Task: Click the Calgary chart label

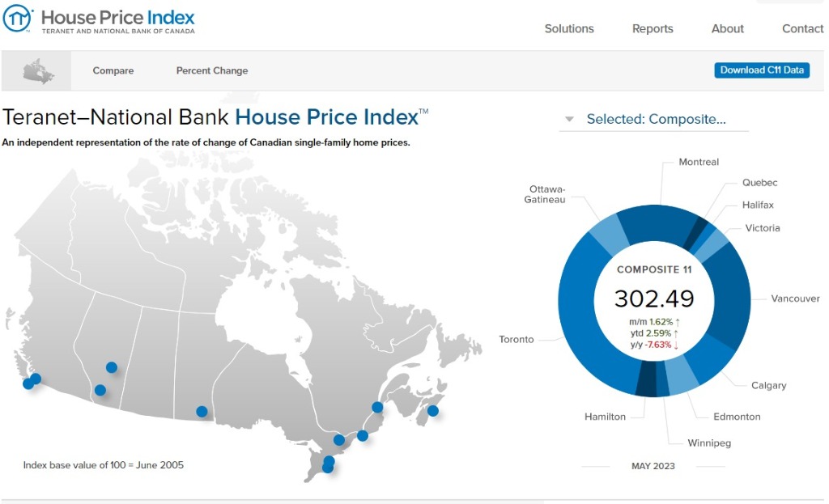Action: click(769, 386)
